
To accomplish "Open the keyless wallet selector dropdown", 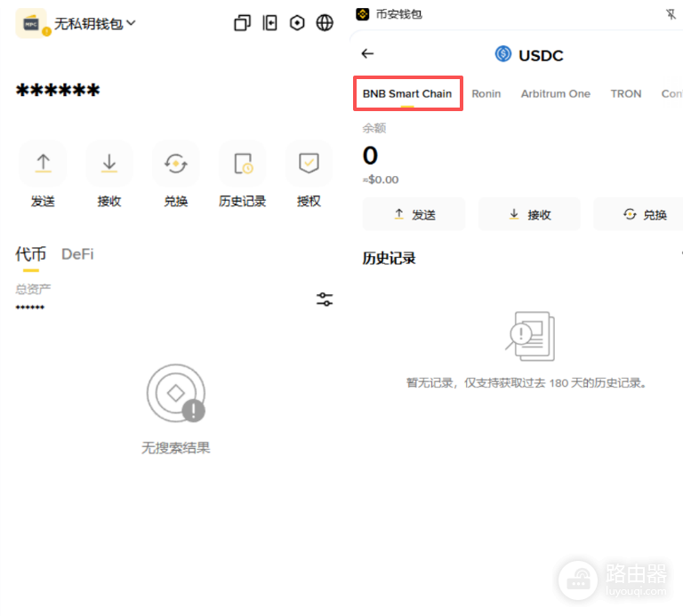I will (94, 23).
